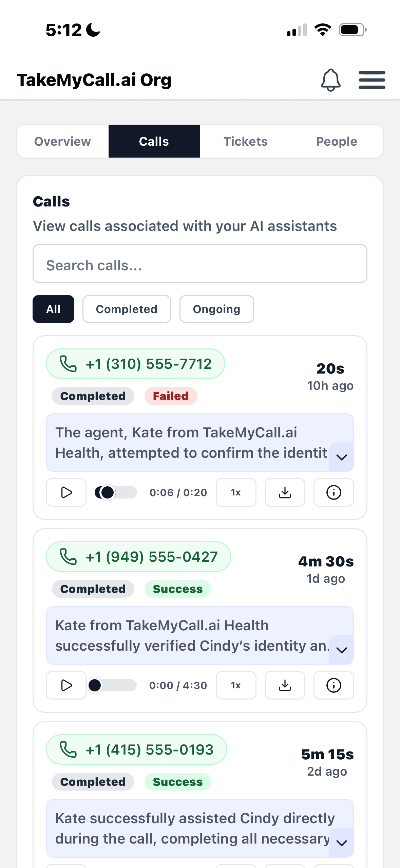The width and height of the screenshot is (400, 868).
Task: Play the +1 (949) 555-0427 call recording
Action: click(x=66, y=685)
